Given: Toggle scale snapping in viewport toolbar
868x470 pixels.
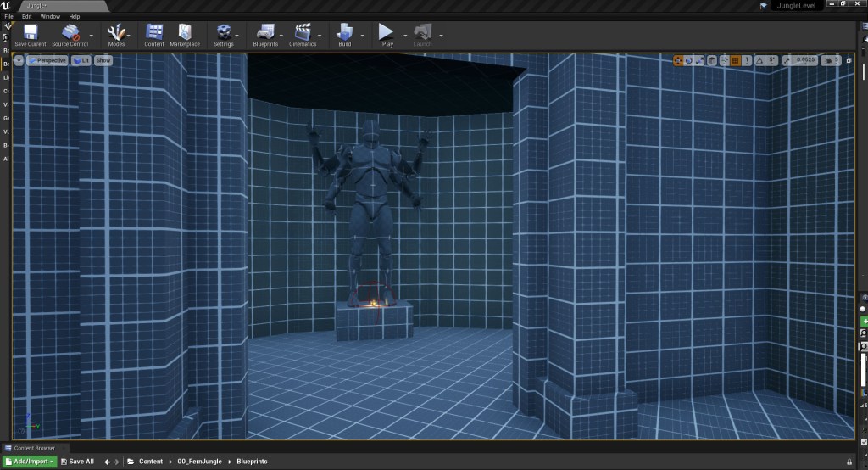Looking at the screenshot, I should (x=788, y=60).
